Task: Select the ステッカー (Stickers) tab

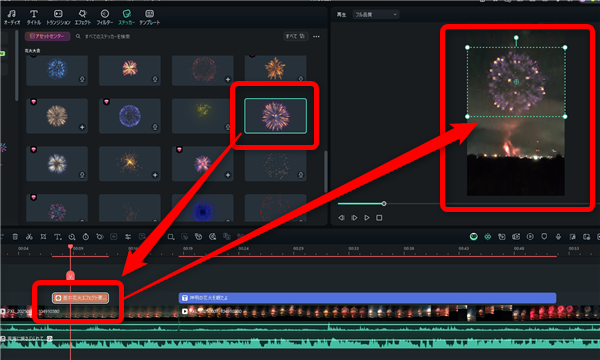Action: pyautogui.click(x=126, y=18)
